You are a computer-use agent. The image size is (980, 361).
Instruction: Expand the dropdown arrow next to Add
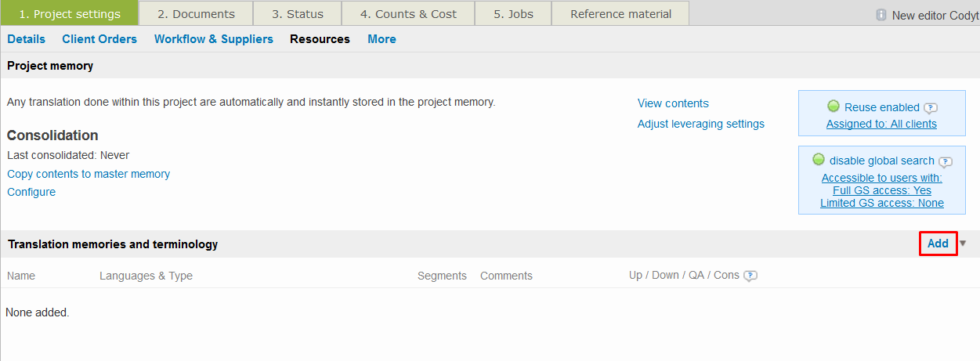point(964,244)
